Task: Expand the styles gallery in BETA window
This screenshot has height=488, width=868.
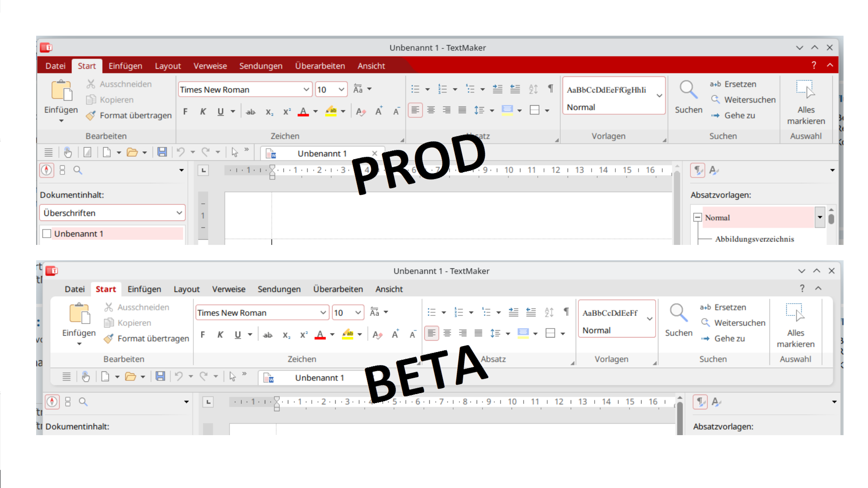Action: [x=650, y=319]
